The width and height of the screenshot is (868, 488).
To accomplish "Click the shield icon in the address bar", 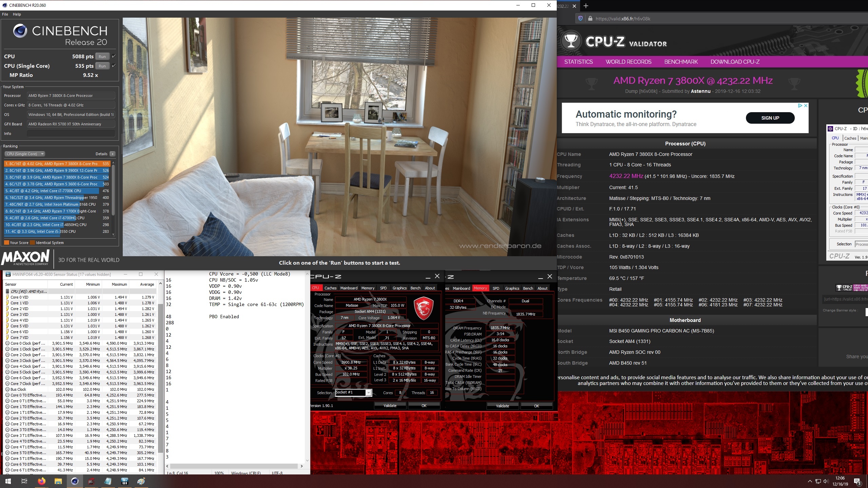I will [580, 19].
